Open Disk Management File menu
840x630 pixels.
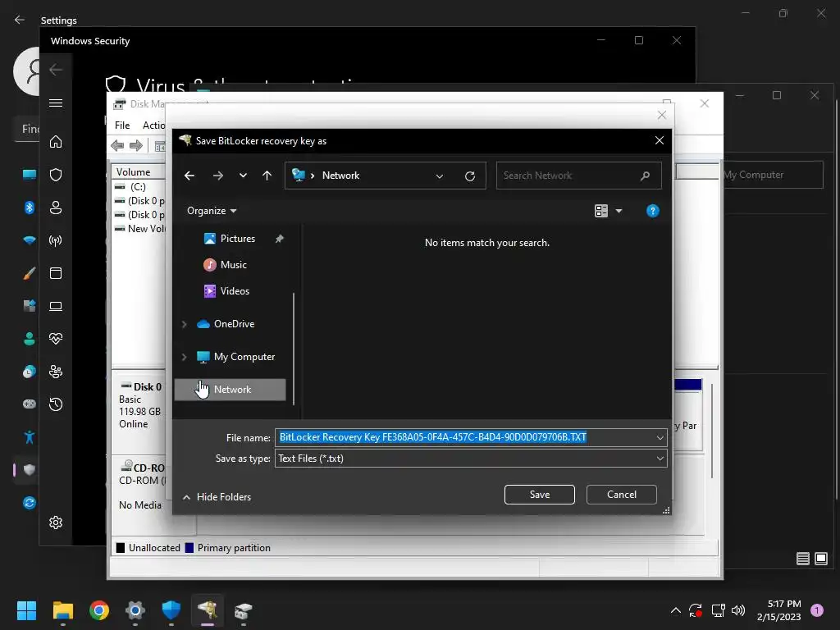point(122,126)
